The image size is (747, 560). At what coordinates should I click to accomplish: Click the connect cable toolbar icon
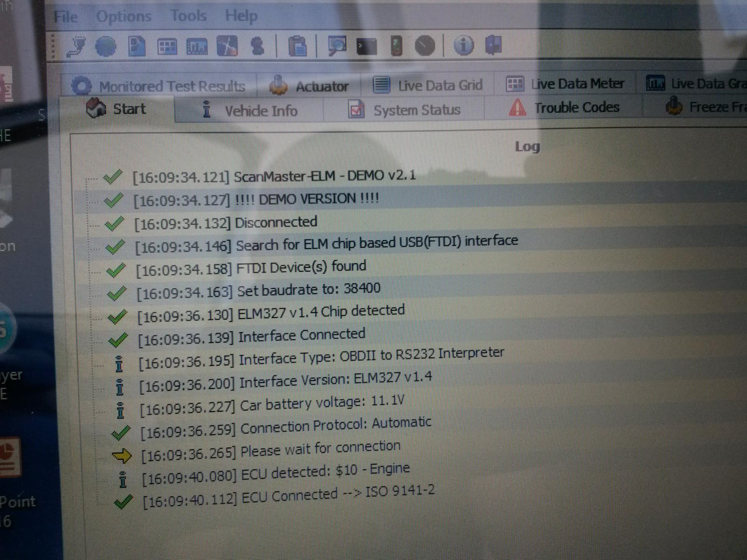point(75,47)
